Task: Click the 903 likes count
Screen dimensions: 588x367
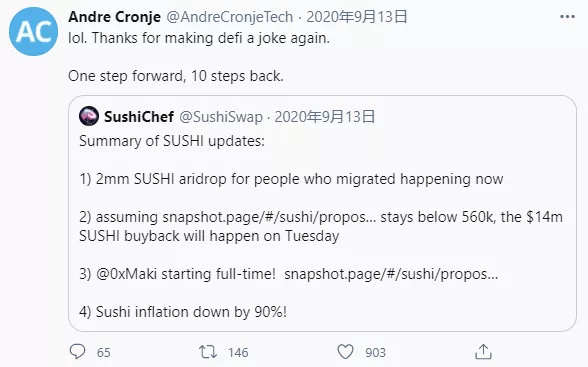Action: point(375,352)
